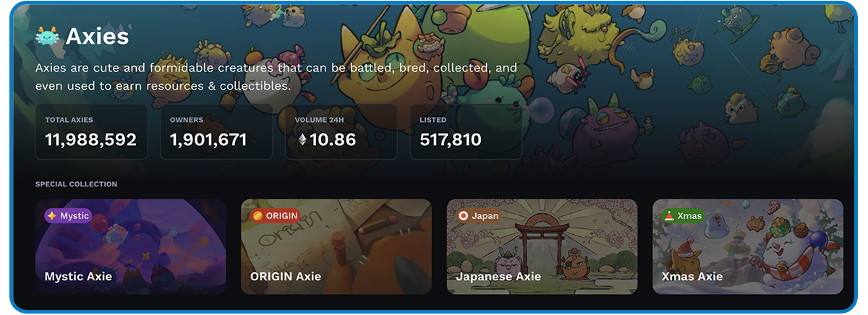Select the Total Axies stat box
Viewport: 868px width, 315px height.
tap(92, 131)
